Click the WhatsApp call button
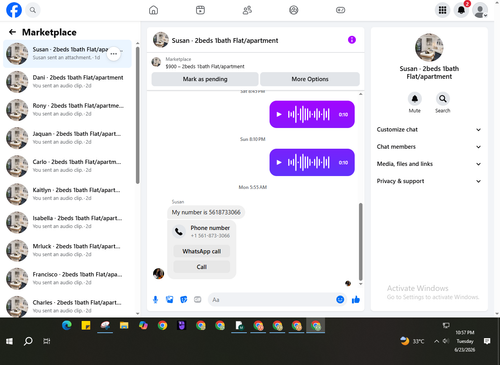The height and width of the screenshot is (365, 500). coord(202,251)
